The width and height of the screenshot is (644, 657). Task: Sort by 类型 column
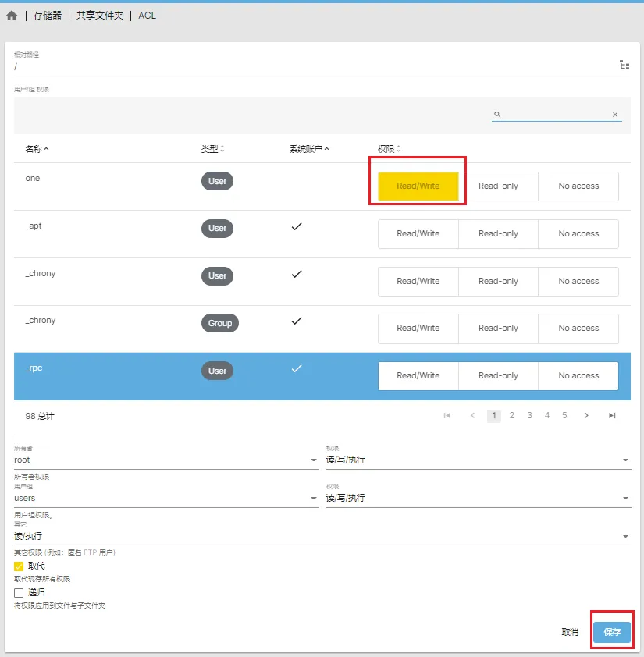pyautogui.click(x=212, y=149)
